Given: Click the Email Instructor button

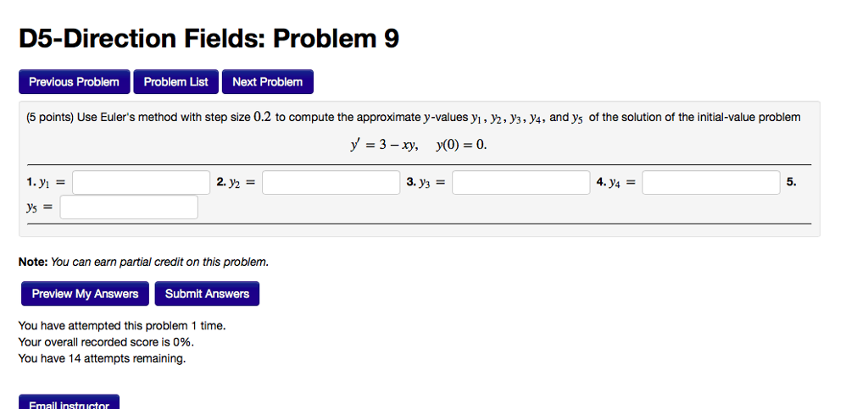Looking at the screenshot, I should [x=69, y=404].
